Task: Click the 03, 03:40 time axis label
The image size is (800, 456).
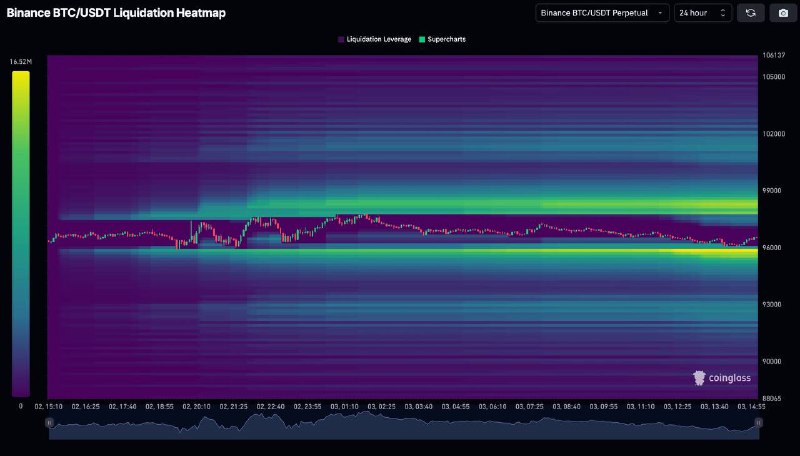Action: [x=418, y=407]
